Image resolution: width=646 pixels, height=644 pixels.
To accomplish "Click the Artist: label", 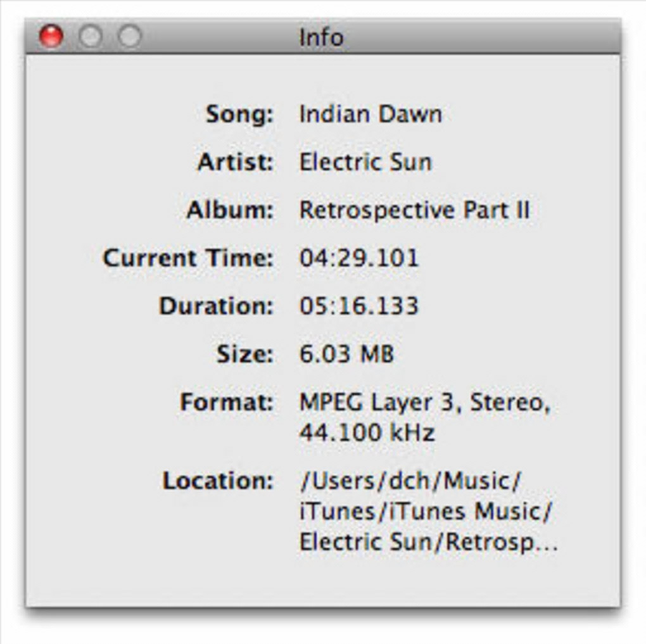I will click(235, 161).
